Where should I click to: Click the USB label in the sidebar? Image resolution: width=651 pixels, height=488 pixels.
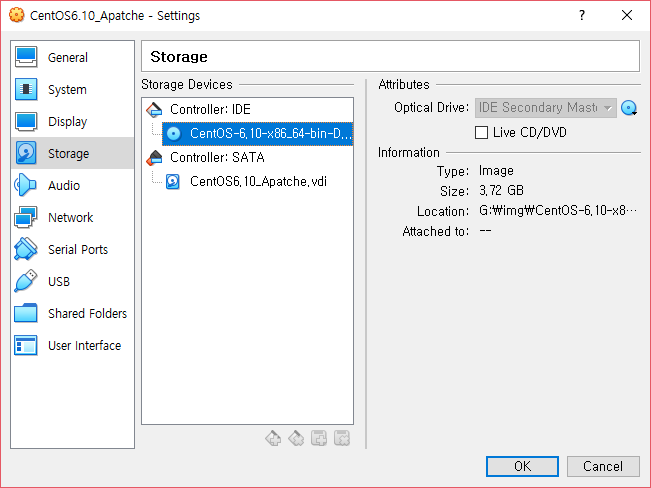click(x=59, y=282)
